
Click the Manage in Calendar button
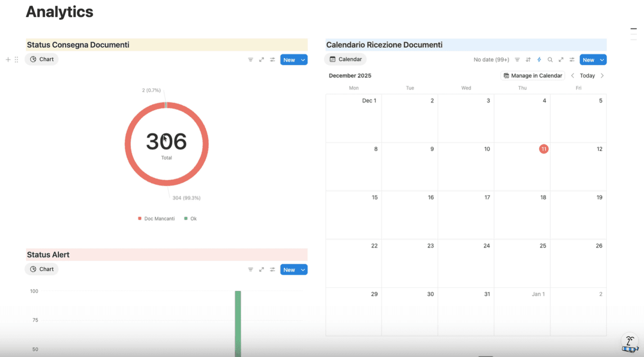click(532, 75)
